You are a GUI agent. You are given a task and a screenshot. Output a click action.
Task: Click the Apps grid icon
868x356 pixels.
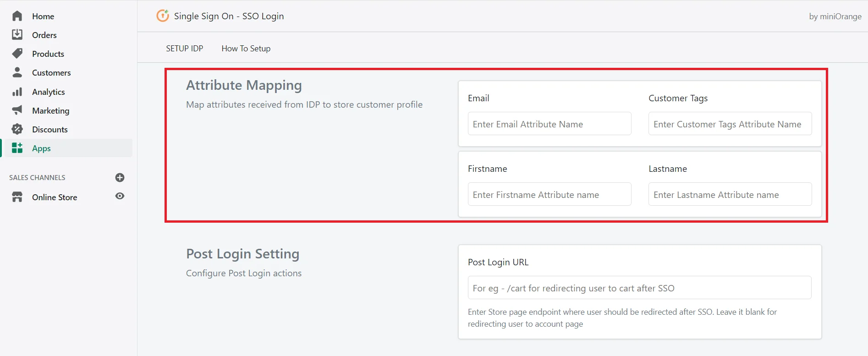(x=17, y=148)
